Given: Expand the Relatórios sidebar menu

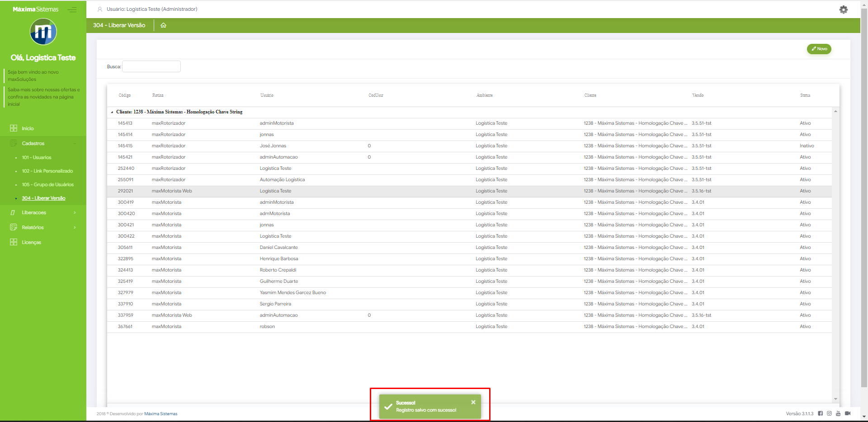Looking at the screenshot, I should click(43, 227).
